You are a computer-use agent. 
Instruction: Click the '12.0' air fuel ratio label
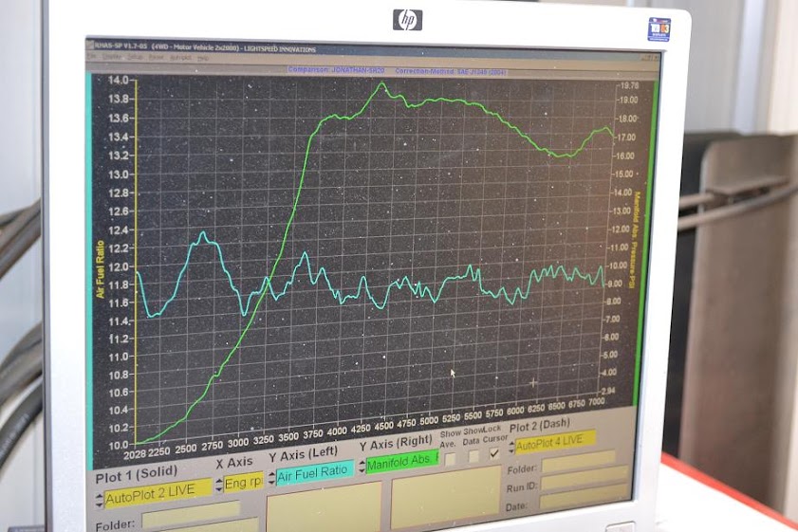(118, 266)
